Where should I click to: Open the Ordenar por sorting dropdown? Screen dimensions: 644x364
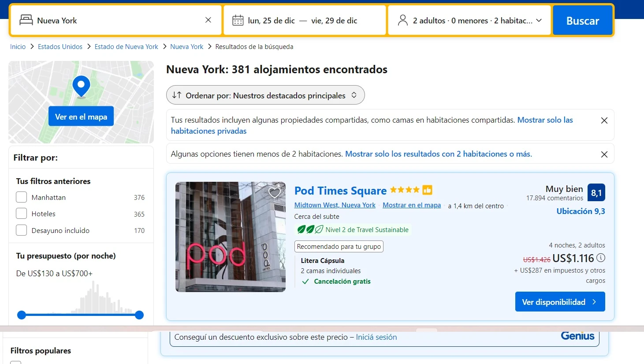coord(265,95)
